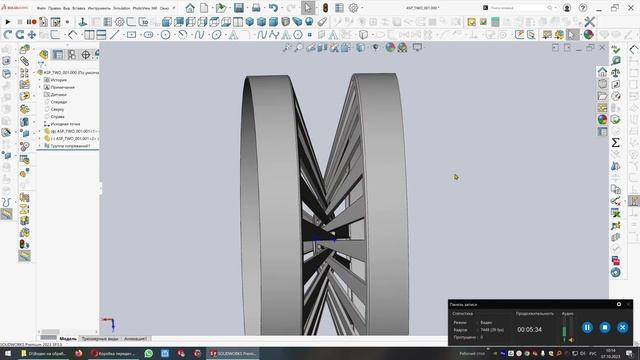The image size is (640, 360).
Task: Expand the Группа сопряжений1 mates folder
Action: 40,146
